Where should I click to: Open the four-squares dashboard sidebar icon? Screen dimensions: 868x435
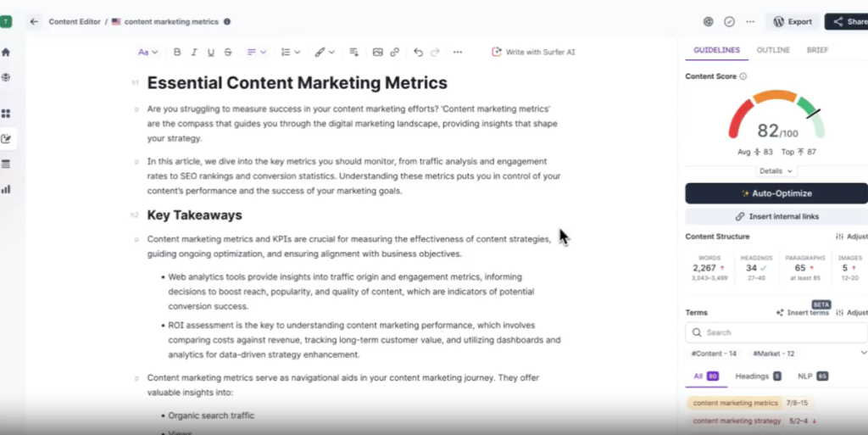6,114
